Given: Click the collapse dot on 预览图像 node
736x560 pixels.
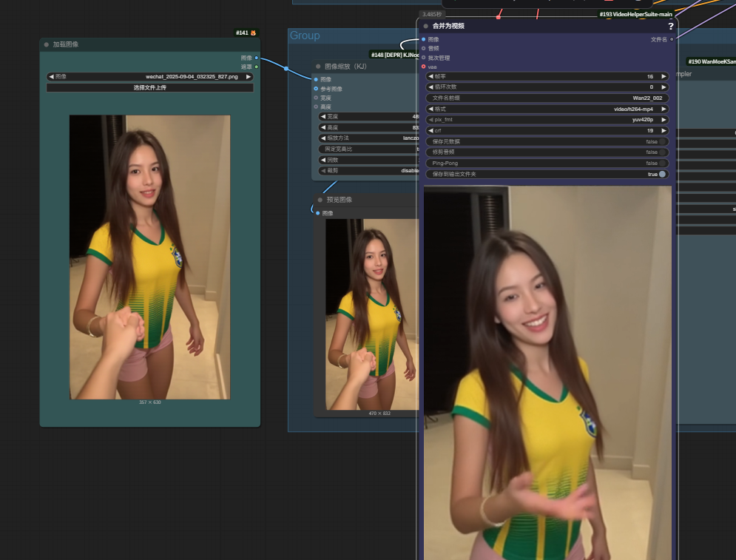Looking at the screenshot, I should pos(320,200).
